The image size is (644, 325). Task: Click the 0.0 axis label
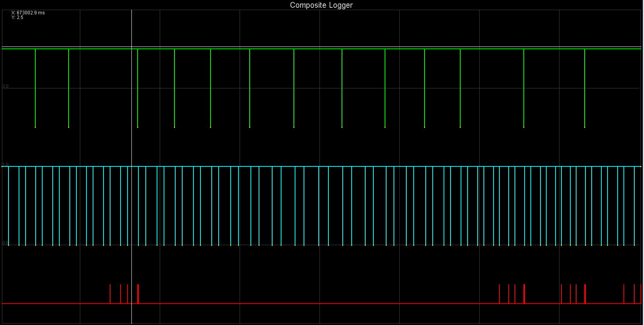(x=5, y=243)
